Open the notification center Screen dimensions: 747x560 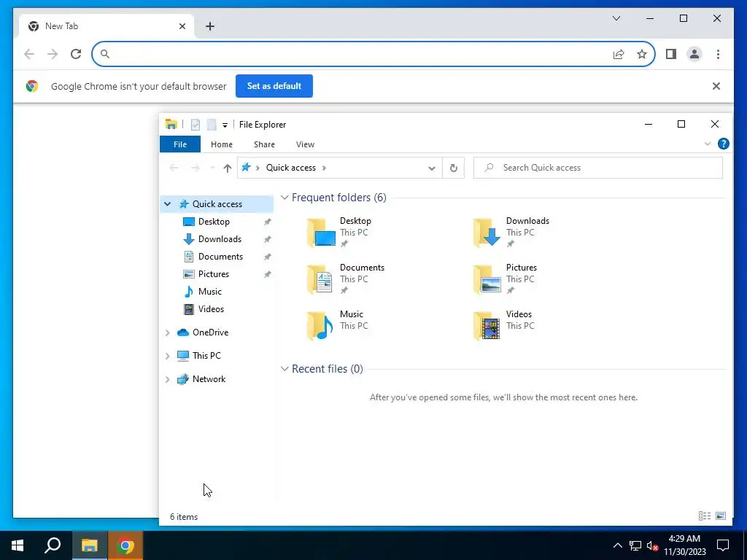[x=723, y=545]
